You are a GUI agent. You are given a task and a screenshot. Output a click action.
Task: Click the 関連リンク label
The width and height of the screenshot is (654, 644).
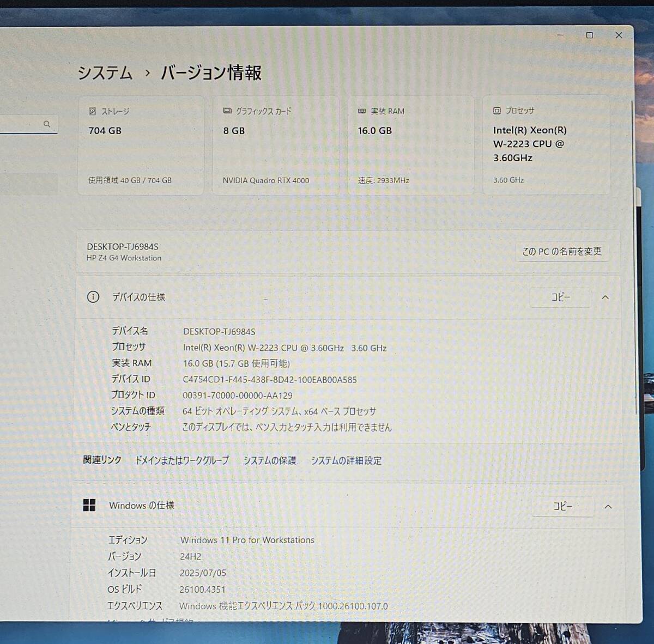click(x=102, y=460)
